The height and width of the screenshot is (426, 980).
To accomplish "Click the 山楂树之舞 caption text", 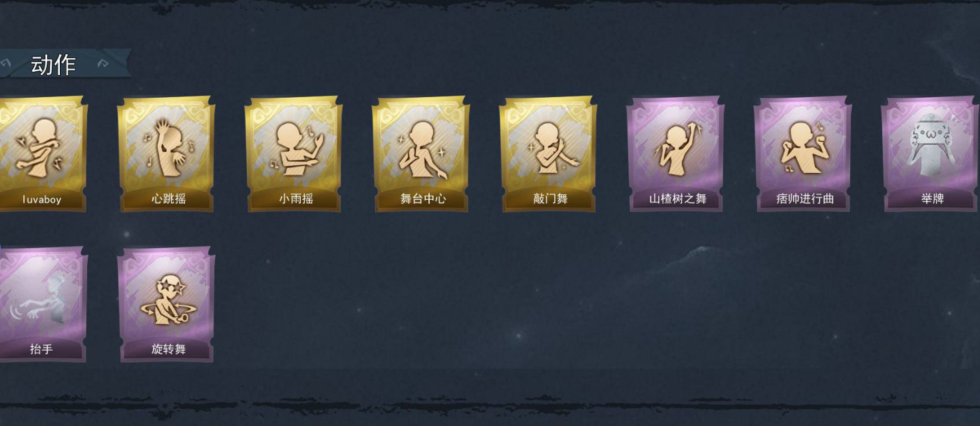I will pyautogui.click(x=677, y=199).
